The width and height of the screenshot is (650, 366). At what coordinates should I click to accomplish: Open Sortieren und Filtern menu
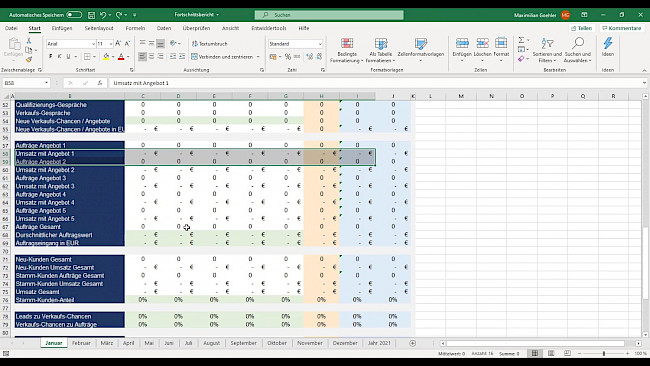547,50
